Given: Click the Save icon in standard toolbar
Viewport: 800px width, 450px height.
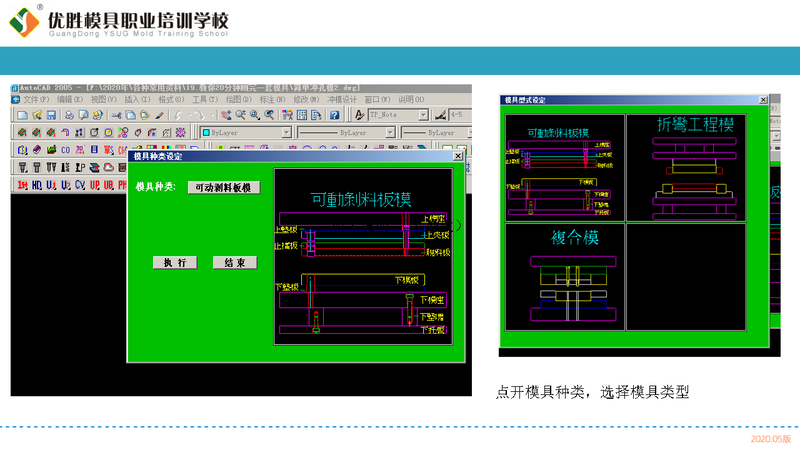Looking at the screenshot, I should [50, 115].
